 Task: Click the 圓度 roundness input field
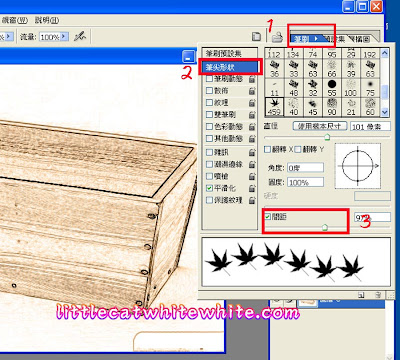305,182
